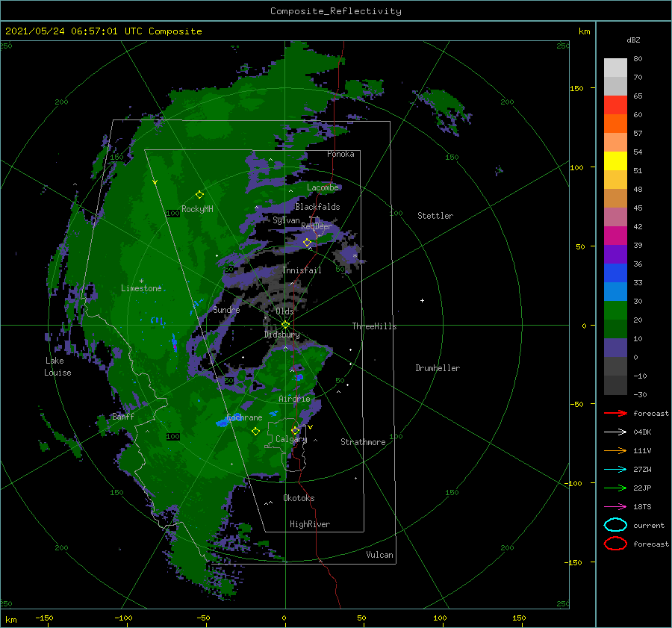Screen dimensions: 672x628
Task: Click the red forecast arrow in legend
Action: click(615, 413)
